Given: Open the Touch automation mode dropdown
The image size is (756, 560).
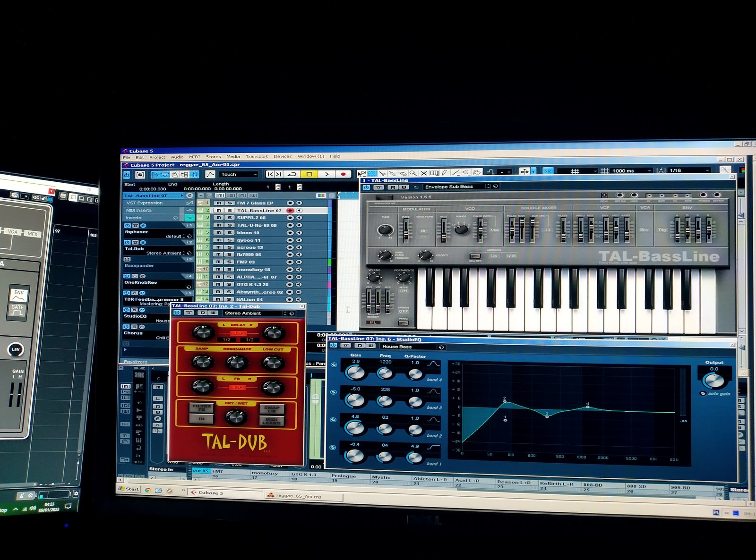Looking at the screenshot, I should [x=239, y=174].
